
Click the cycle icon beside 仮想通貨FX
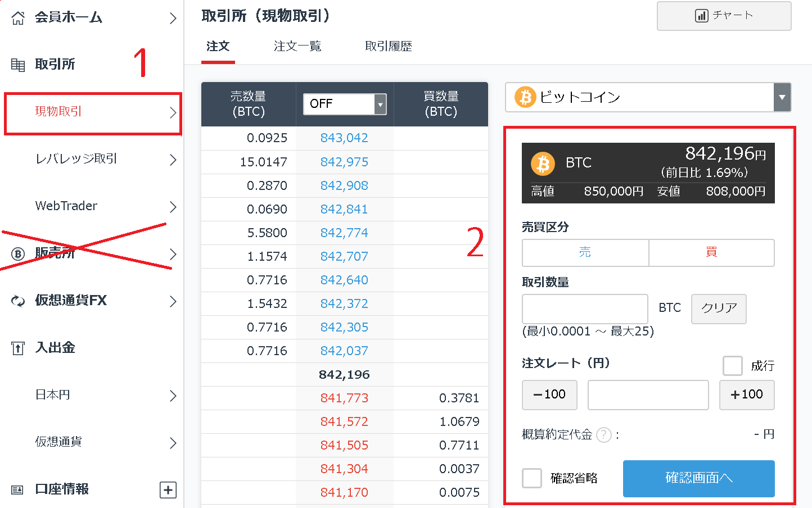(x=18, y=301)
